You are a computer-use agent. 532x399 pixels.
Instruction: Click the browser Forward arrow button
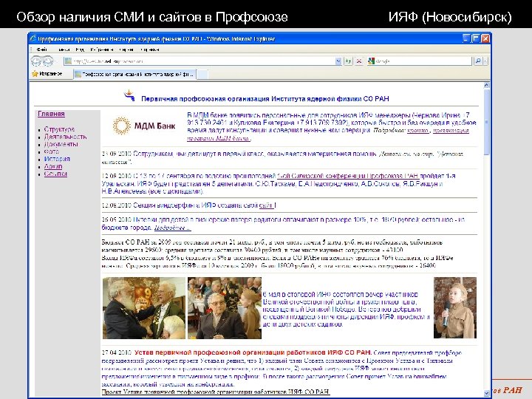[48, 61]
